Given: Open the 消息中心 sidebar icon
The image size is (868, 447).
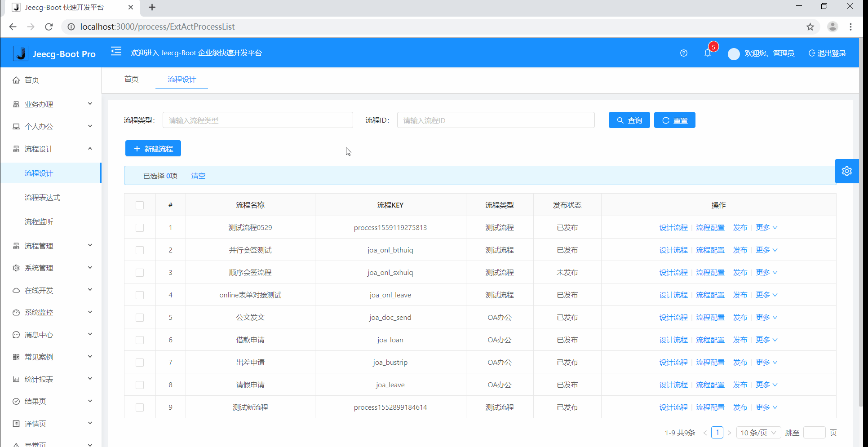Looking at the screenshot, I should tap(16, 334).
